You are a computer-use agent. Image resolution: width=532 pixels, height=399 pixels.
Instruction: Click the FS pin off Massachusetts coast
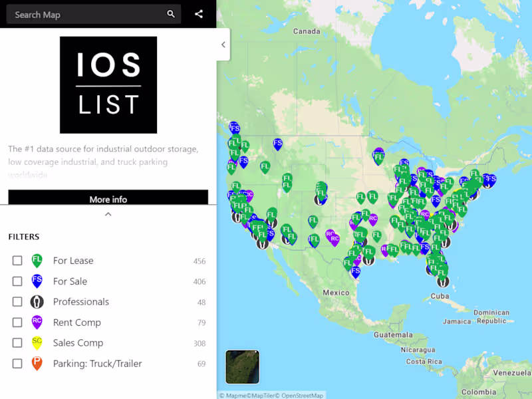(x=491, y=180)
